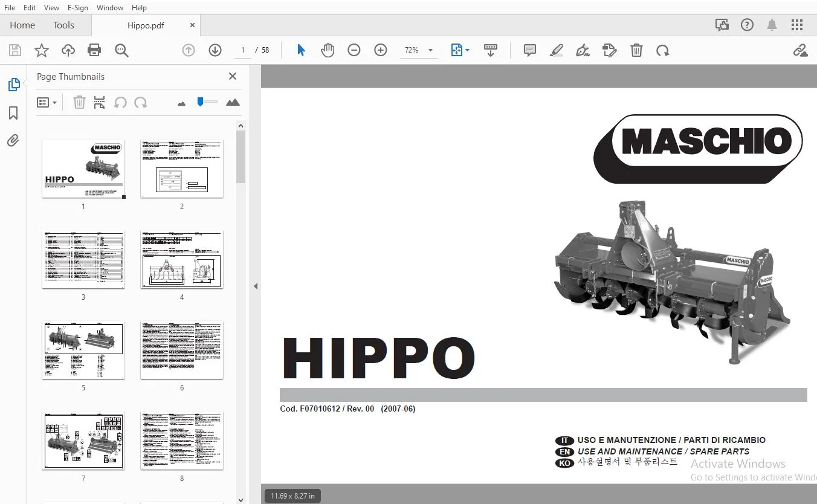
Task: Select page 5 thumbnail
Action: [x=83, y=350]
